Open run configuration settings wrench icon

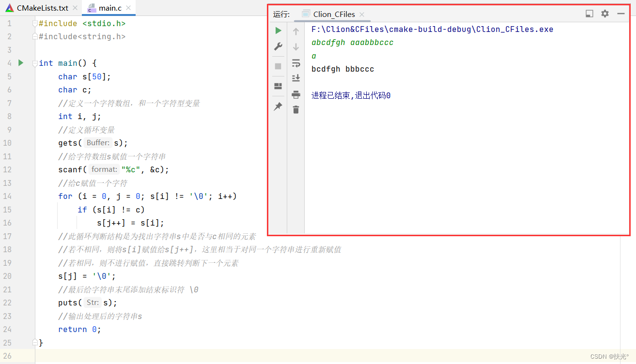tap(278, 46)
